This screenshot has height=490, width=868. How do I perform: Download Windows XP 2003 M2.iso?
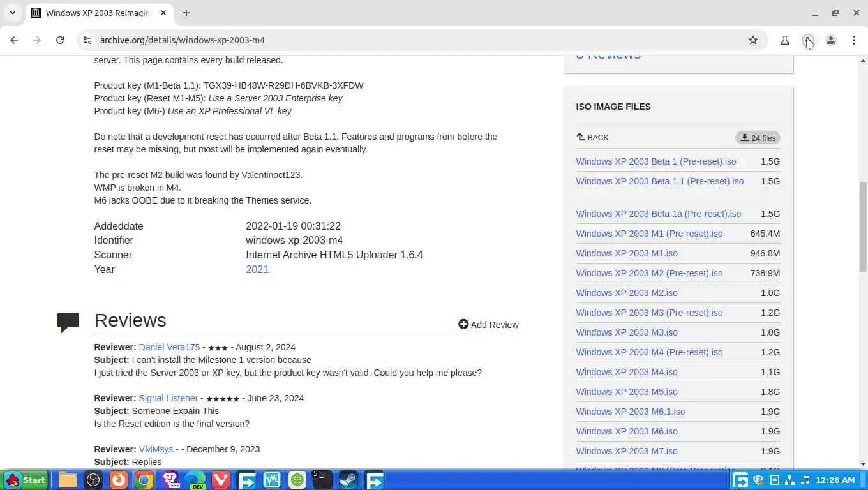click(x=627, y=293)
